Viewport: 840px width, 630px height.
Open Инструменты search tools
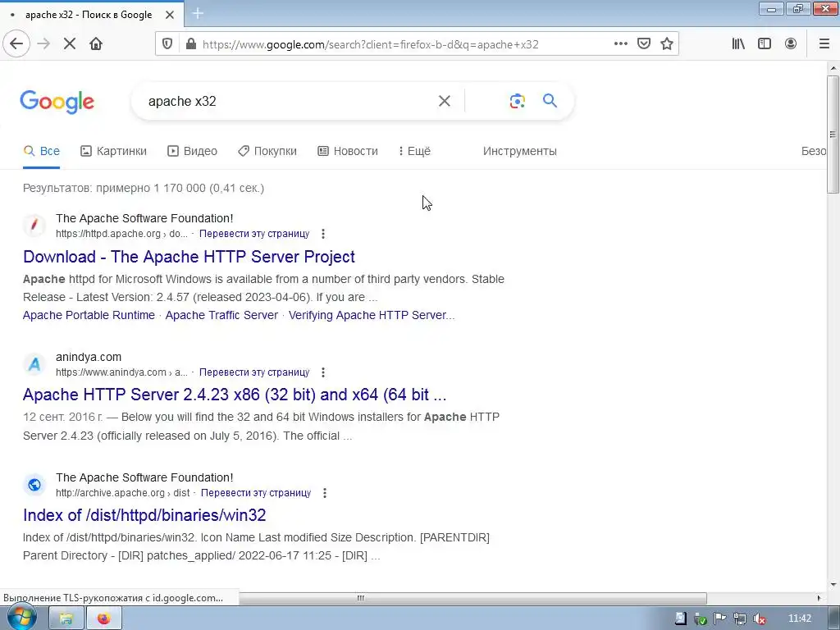click(519, 151)
